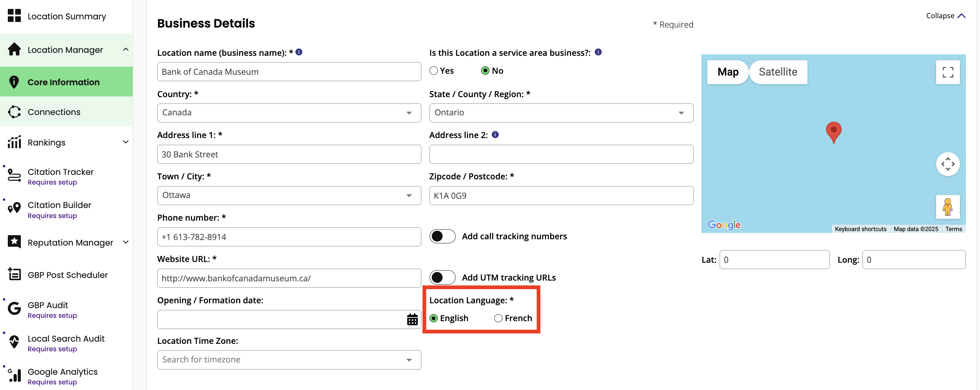Click the Phone number field

[289, 237]
